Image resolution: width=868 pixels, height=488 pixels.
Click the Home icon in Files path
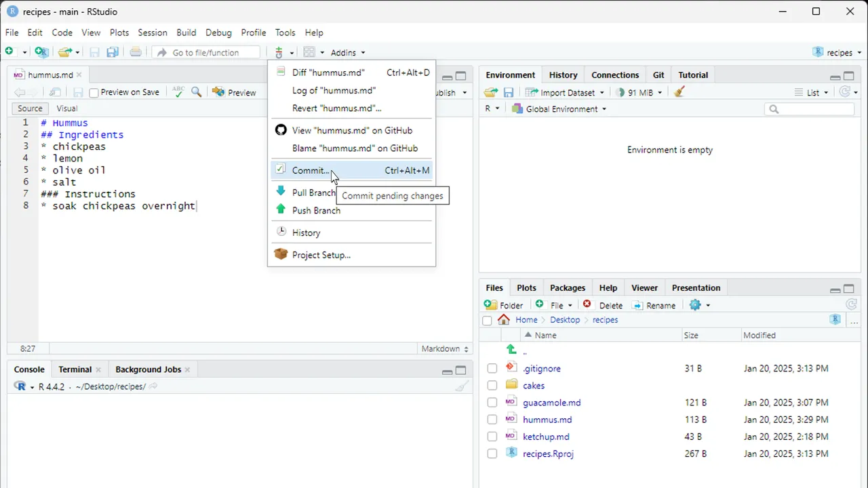point(503,320)
